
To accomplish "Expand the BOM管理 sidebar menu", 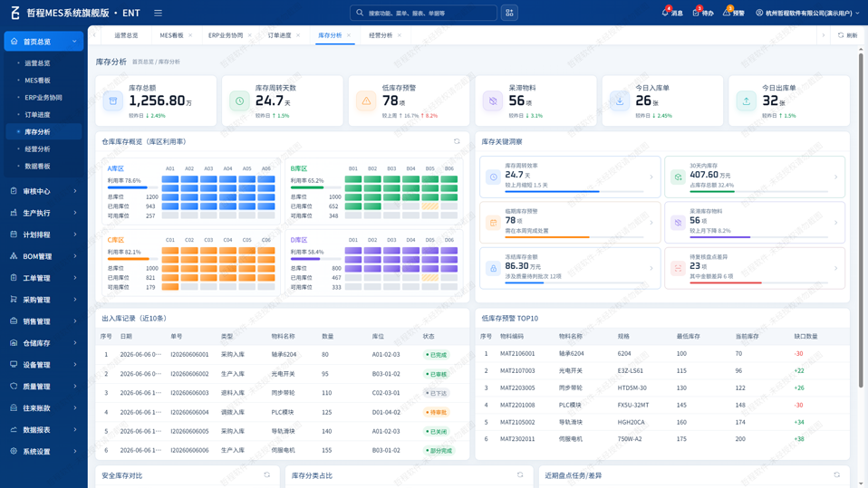I will [43, 256].
